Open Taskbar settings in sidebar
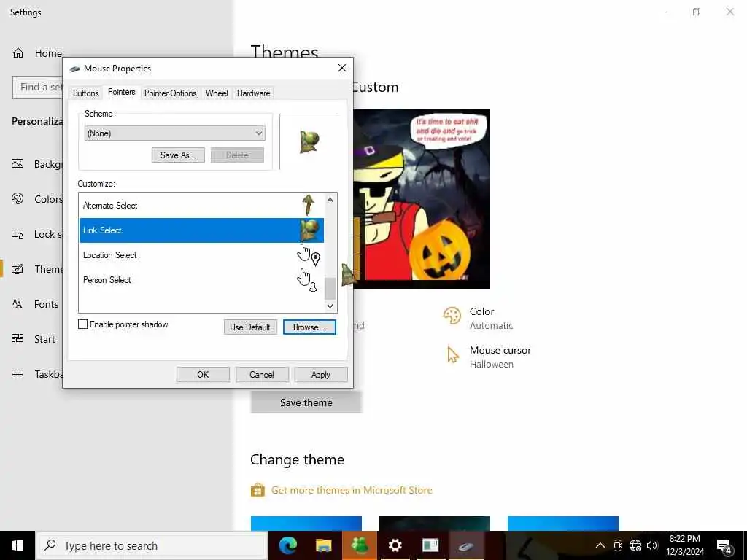 tap(37, 374)
